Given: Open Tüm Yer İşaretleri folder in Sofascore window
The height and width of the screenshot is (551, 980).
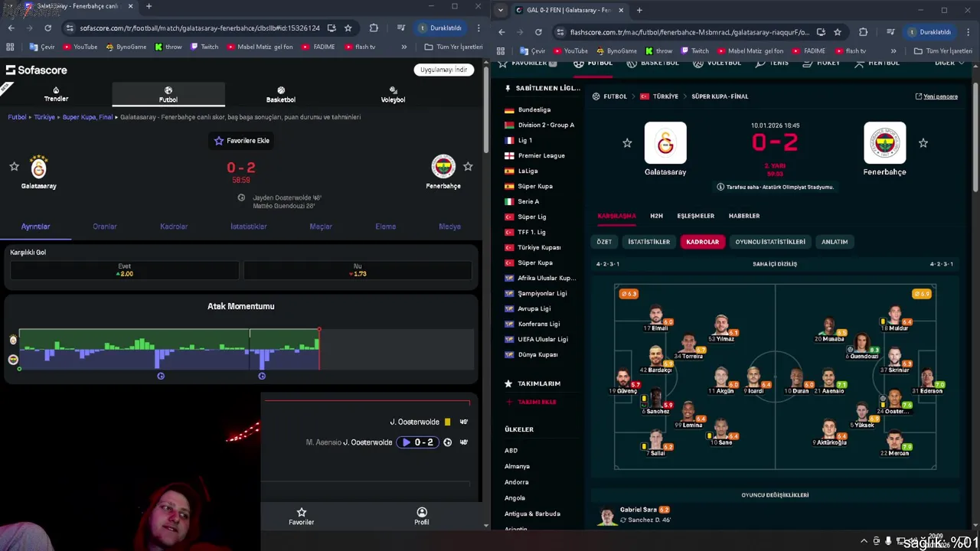Looking at the screenshot, I should (453, 47).
